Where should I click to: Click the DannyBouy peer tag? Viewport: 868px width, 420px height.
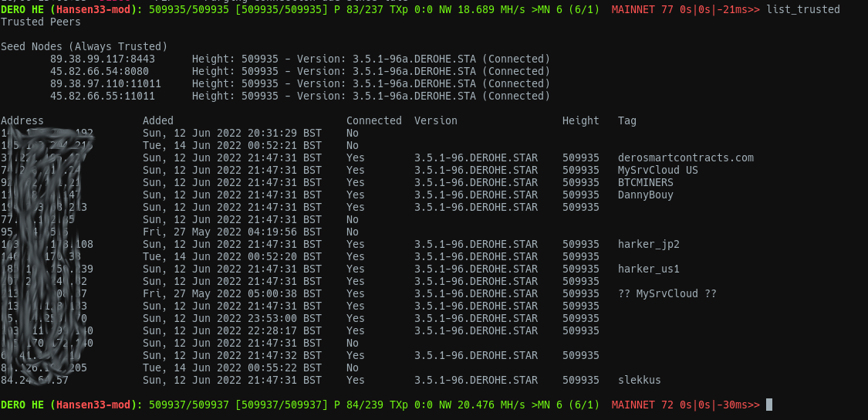pos(645,195)
